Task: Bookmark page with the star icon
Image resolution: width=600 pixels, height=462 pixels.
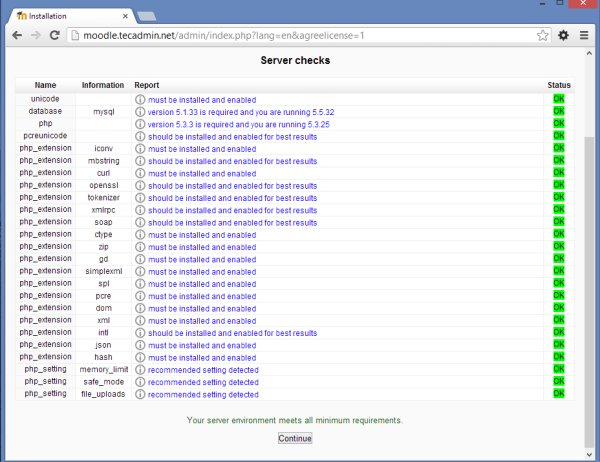Action: [542, 35]
